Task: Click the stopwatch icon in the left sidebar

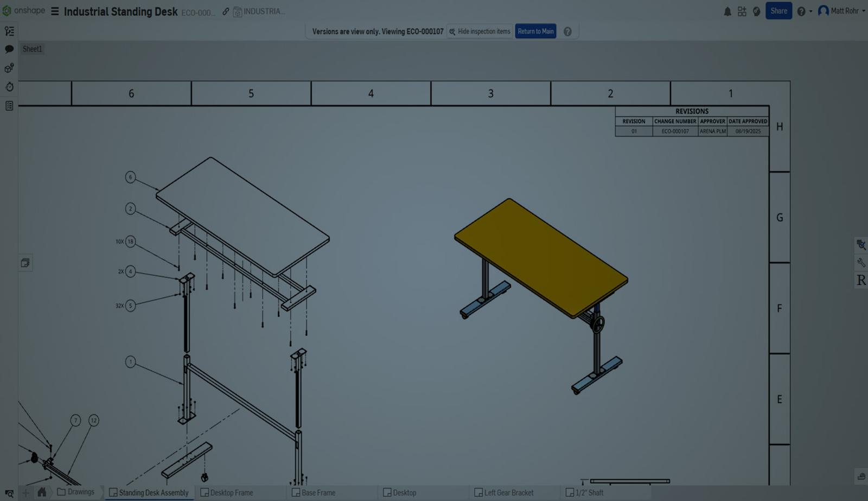Action: click(9, 87)
